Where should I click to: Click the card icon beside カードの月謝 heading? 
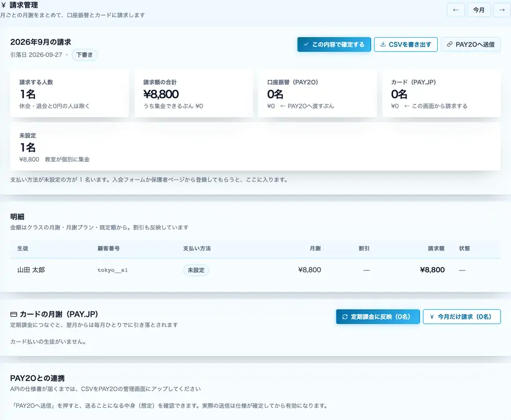coord(14,314)
